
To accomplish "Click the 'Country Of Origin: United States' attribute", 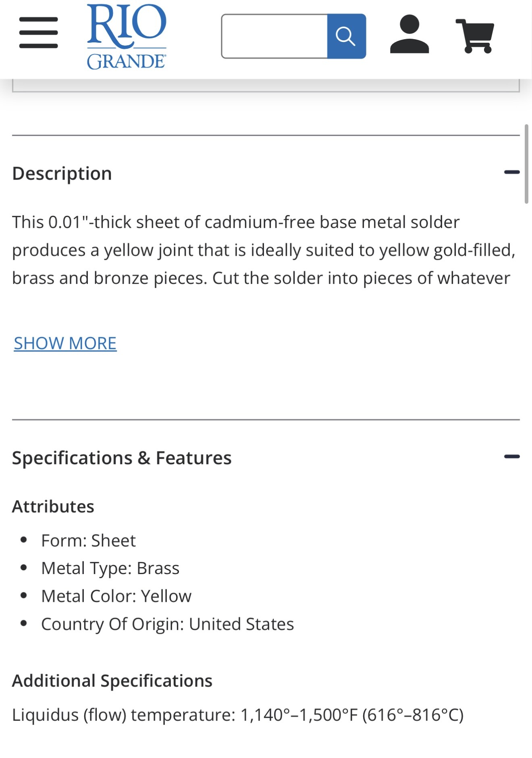I will coord(167,624).
